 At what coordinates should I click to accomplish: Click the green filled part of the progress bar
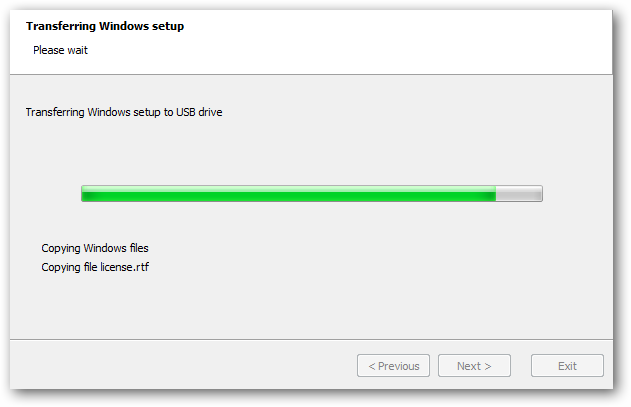pos(288,194)
